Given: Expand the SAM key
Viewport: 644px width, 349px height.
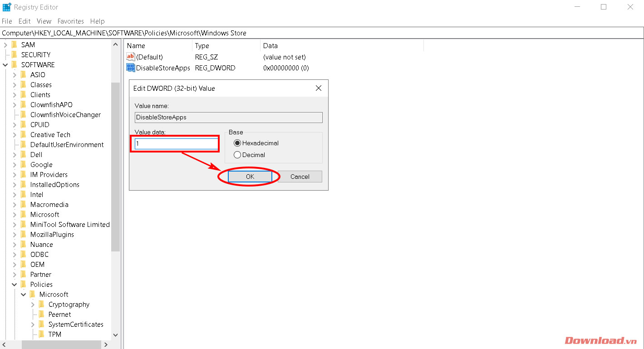Looking at the screenshot, I should pos(5,45).
